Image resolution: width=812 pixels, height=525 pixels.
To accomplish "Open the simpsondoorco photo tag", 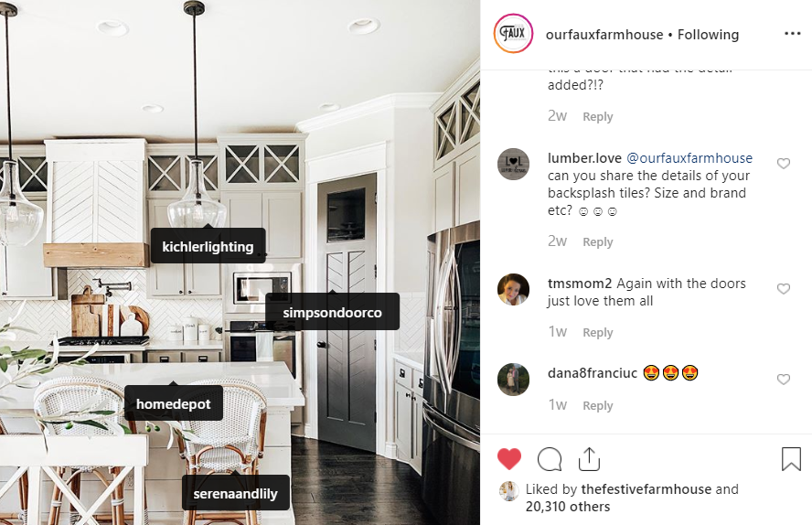I will (x=333, y=312).
